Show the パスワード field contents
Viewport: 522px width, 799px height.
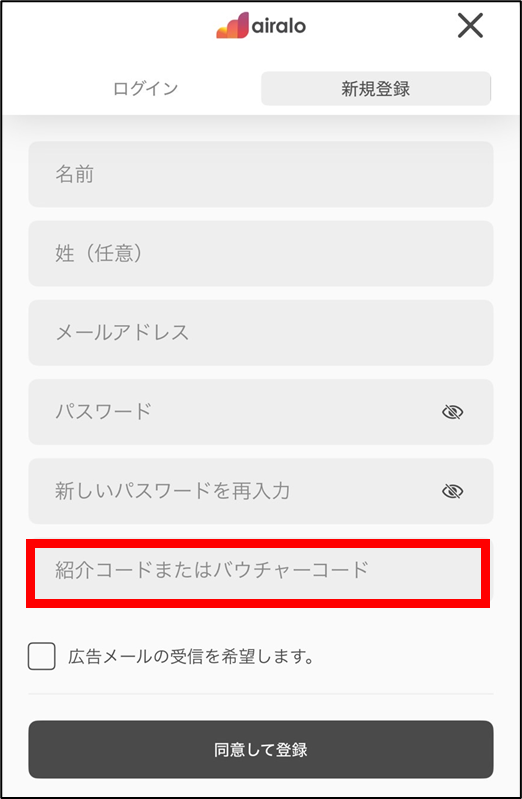click(452, 412)
